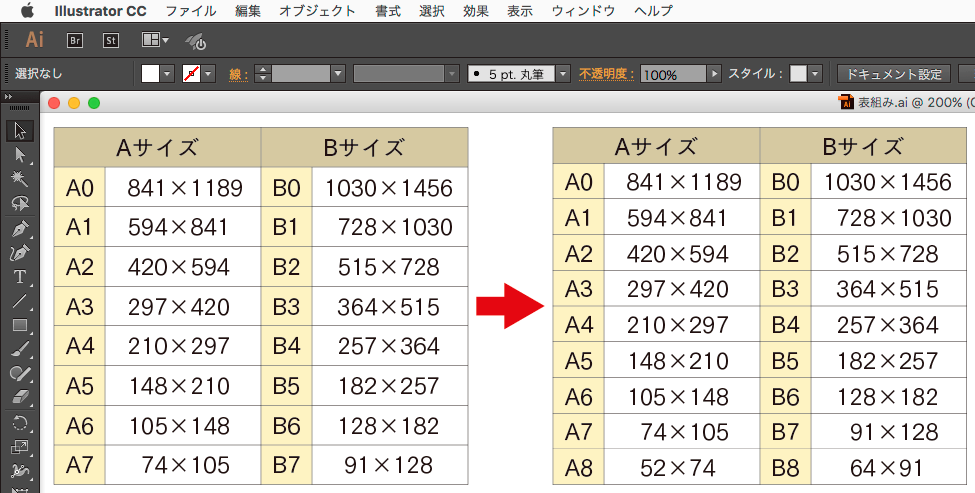Open Adobe Stock via St icon

point(111,40)
